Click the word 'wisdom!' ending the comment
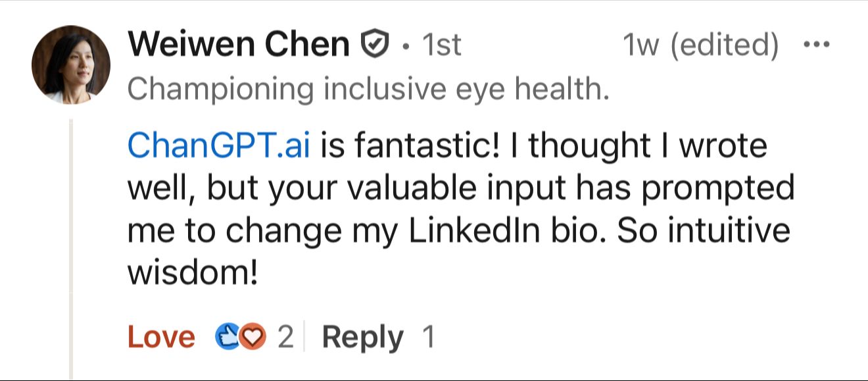The height and width of the screenshot is (381, 868). point(191,274)
